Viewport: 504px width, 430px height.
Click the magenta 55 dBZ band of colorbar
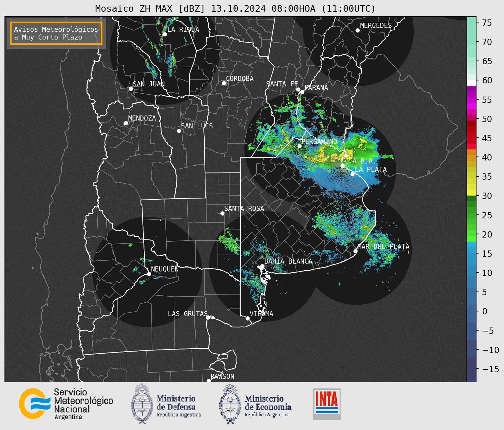click(471, 100)
